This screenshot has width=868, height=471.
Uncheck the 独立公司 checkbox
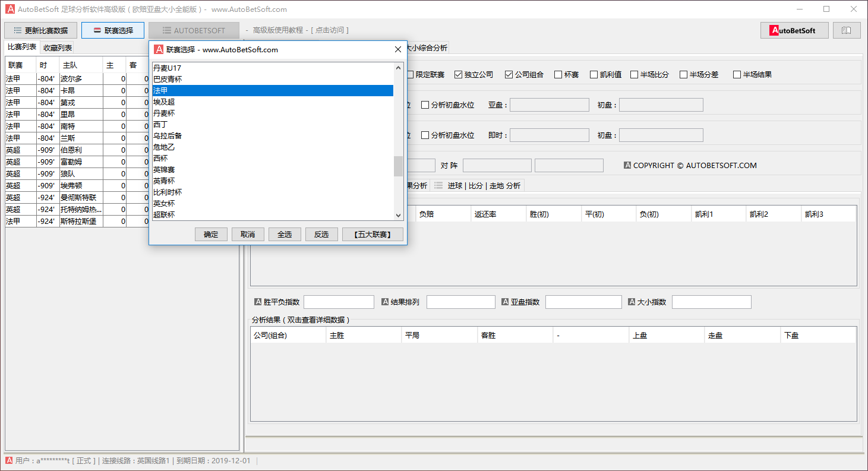point(458,75)
